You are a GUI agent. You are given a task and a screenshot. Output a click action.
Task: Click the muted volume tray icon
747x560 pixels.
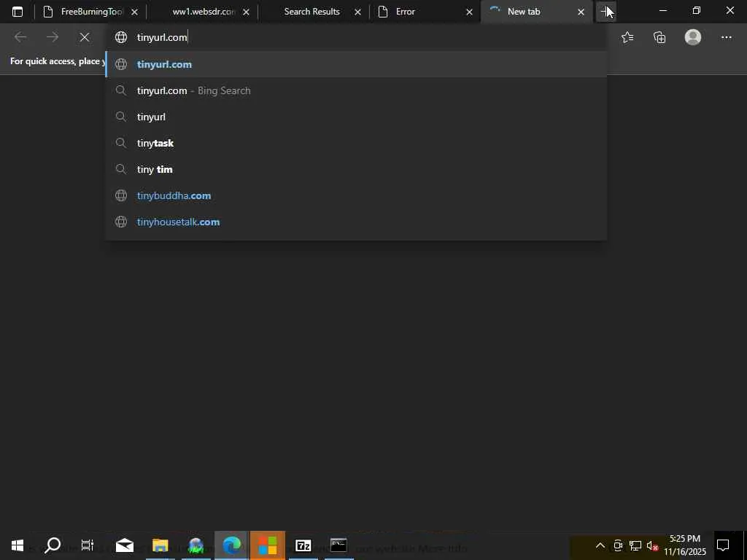[652, 545]
